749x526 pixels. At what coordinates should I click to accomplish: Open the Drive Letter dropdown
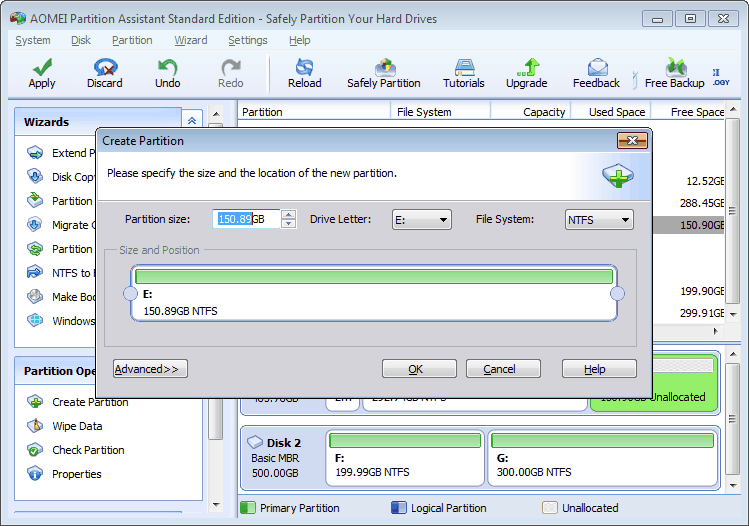tap(421, 220)
